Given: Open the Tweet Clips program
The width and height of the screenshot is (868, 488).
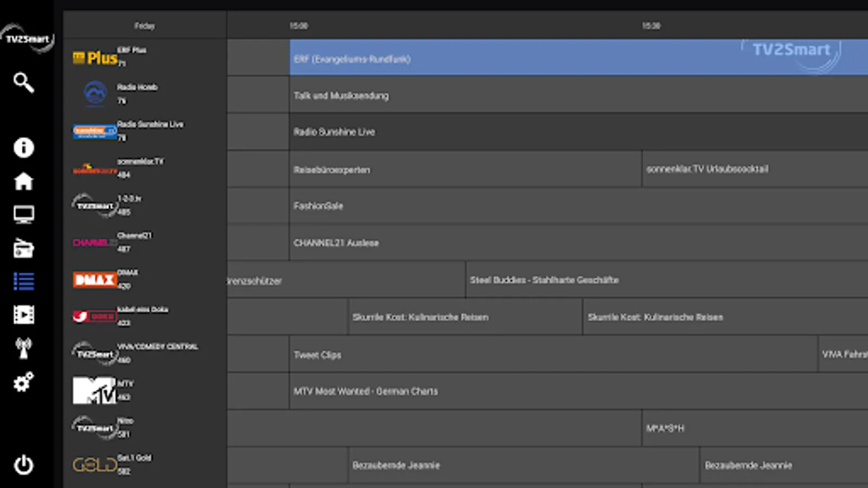Looking at the screenshot, I should pyautogui.click(x=553, y=354).
